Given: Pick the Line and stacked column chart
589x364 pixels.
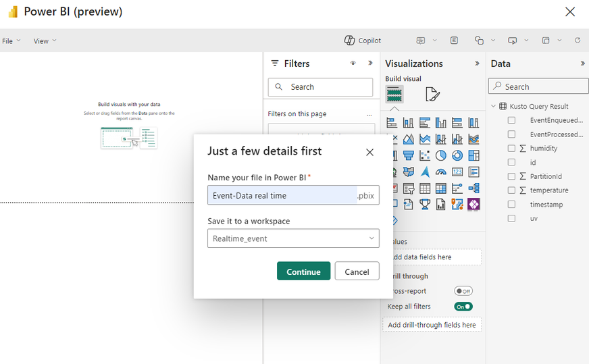Looking at the screenshot, I should [x=441, y=139].
